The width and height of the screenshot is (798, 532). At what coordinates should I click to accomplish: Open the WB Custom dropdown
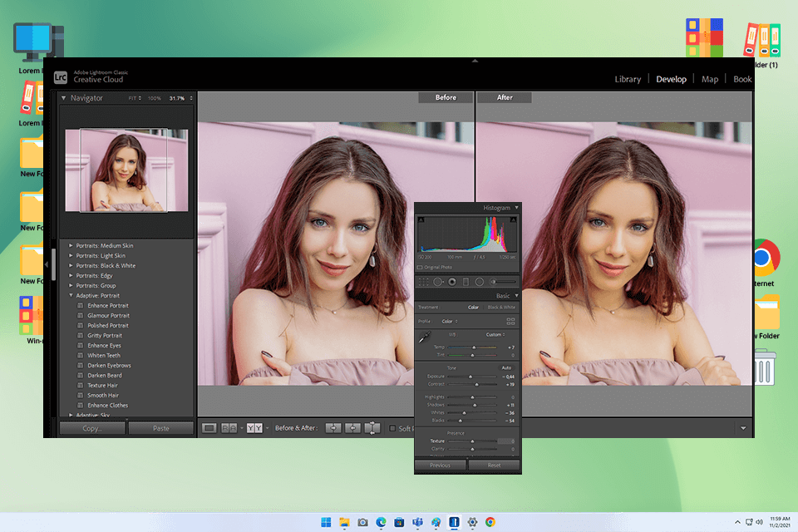point(495,334)
